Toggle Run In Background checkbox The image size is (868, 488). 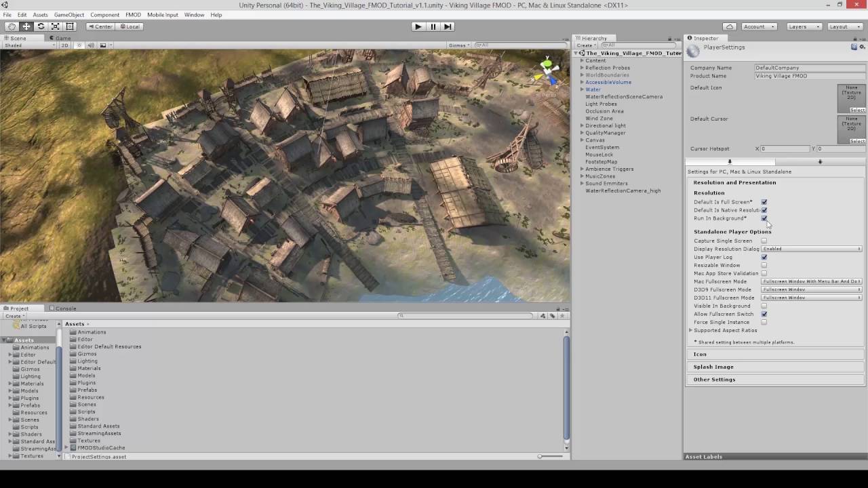coord(764,218)
